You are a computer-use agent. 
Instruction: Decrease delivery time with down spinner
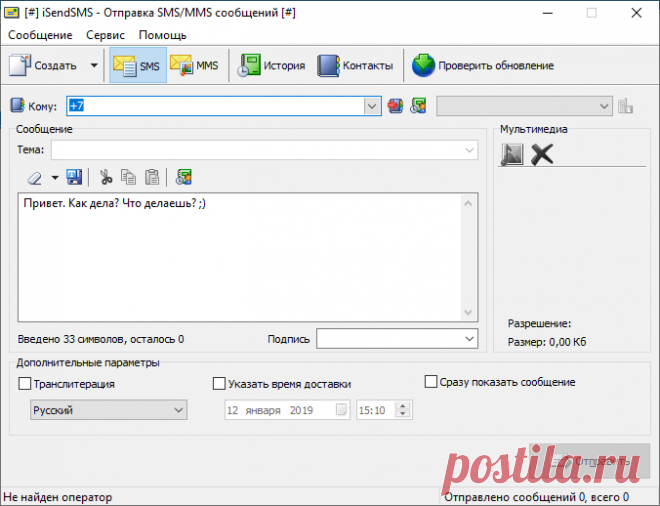(403, 414)
